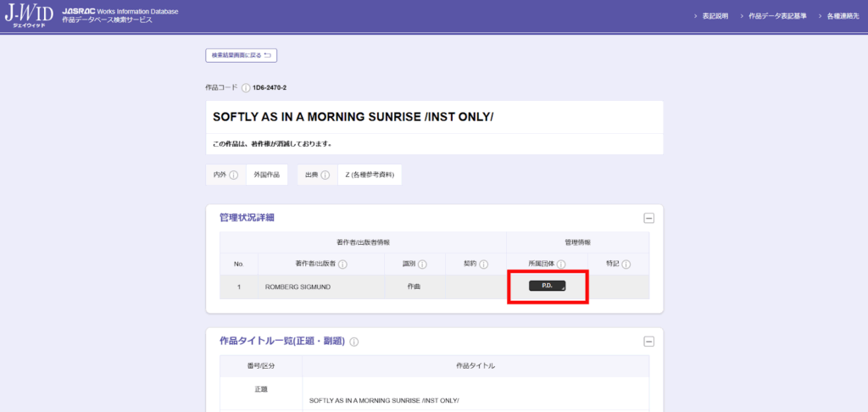Open the P.D. society badge
This screenshot has height=412, width=868.
pyautogui.click(x=547, y=287)
